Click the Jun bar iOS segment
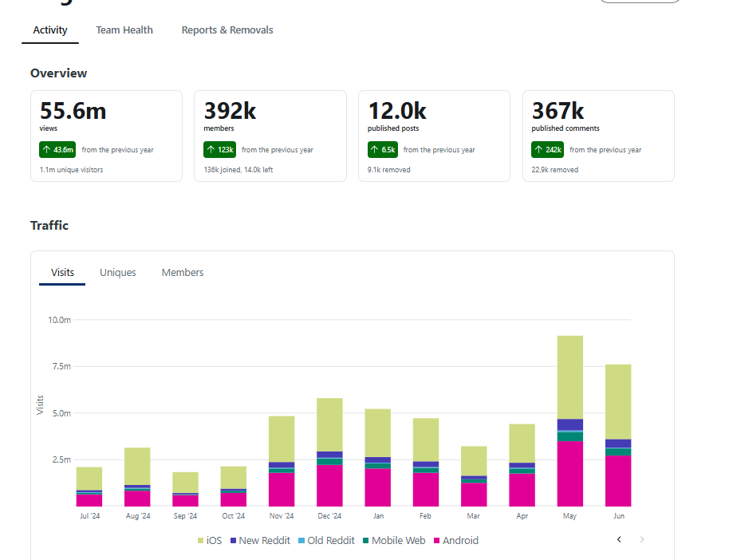Viewport: 729px width, 560px height. pos(618,402)
